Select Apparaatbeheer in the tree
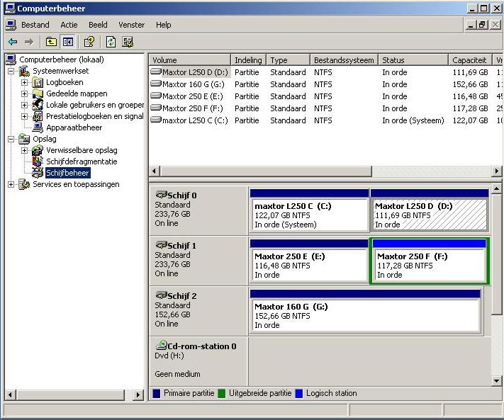504x420 pixels. [x=74, y=127]
